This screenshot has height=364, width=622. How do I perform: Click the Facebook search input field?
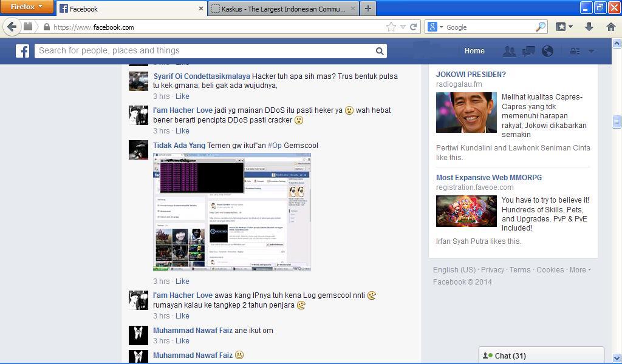pos(203,51)
